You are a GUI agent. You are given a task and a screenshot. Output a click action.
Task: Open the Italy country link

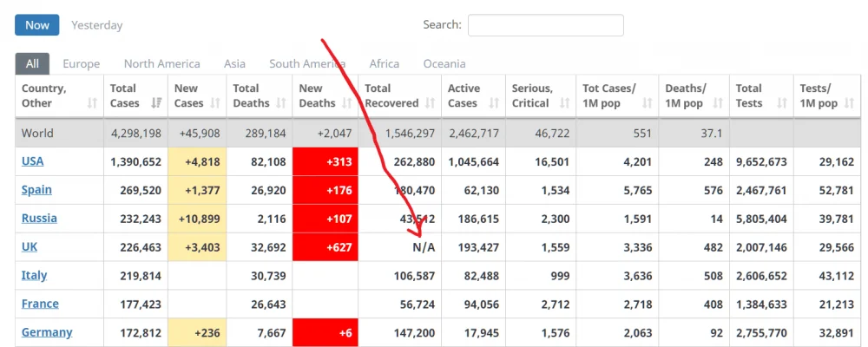coord(35,275)
